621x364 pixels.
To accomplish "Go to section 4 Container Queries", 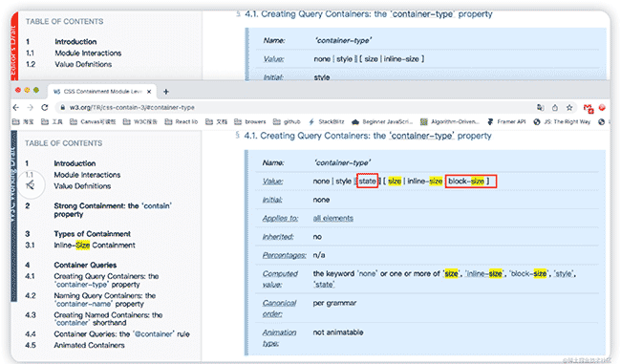I will [x=85, y=265].
